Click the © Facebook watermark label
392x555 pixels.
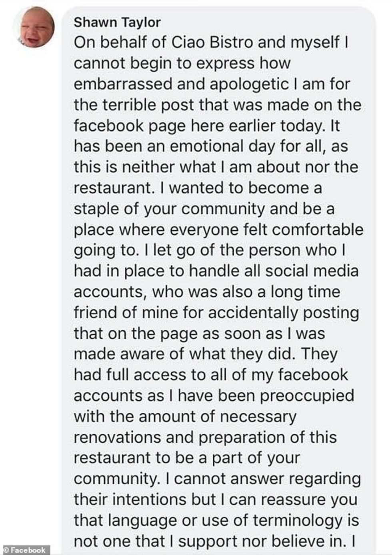click(25, 550)
